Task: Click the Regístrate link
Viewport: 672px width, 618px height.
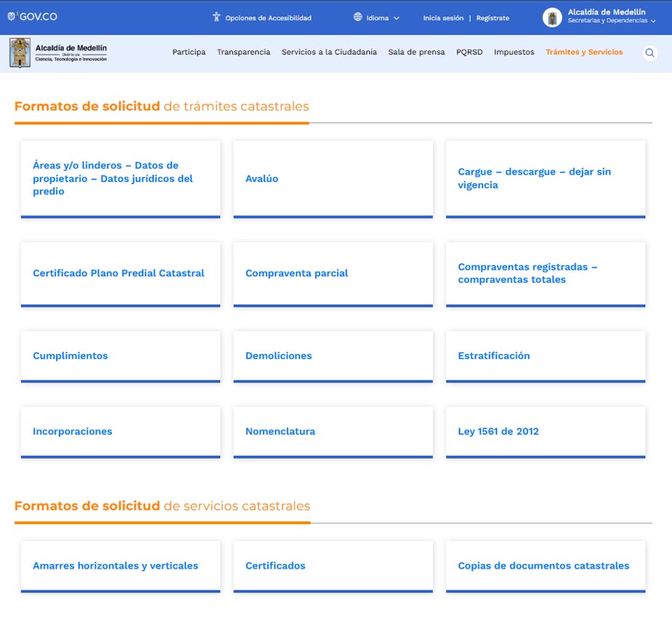Action: pyautogui.click(x=493, y=18)
